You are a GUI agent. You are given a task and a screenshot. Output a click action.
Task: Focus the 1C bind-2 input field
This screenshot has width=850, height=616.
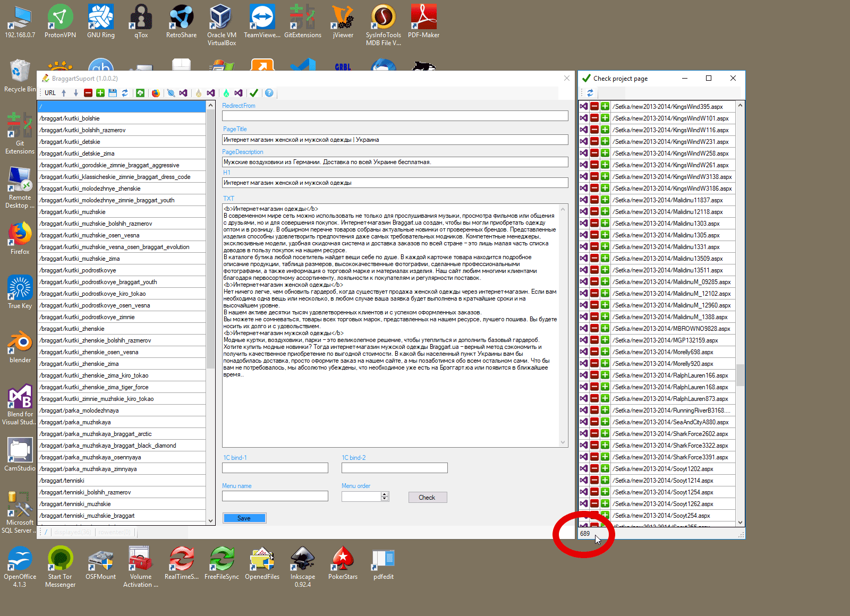click(395, 468)
